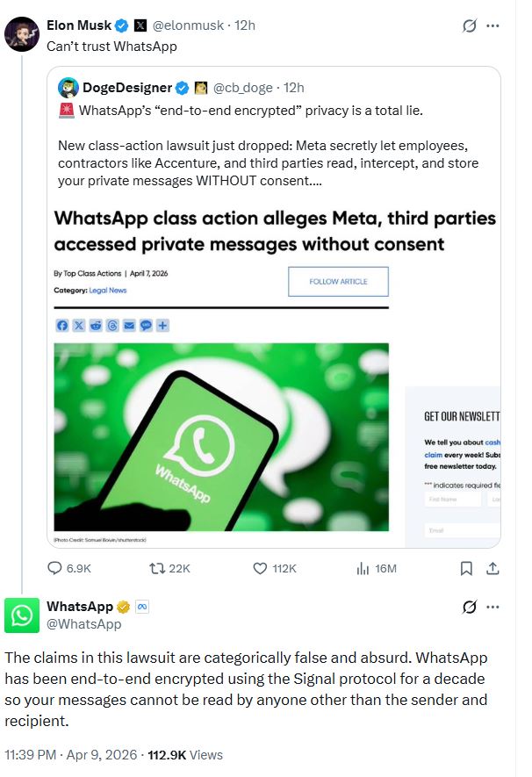Screen dimensions: 532x777
Task: Open Grok icon on Elon Musk's post
Action: 470,26
